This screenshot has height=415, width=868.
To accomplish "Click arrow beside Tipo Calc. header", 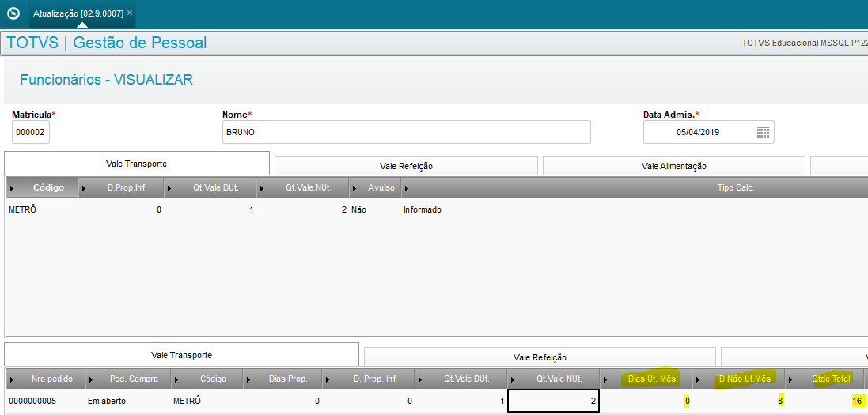I will (407, 189).
